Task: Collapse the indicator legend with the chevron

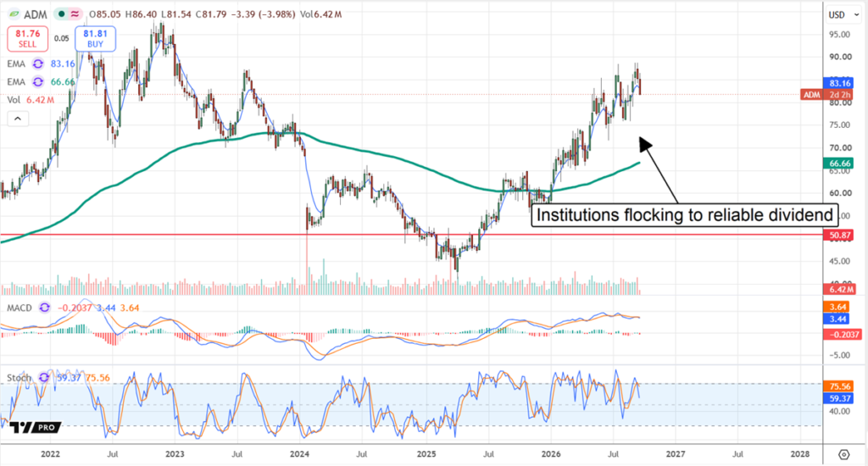Action: (18, 119)
